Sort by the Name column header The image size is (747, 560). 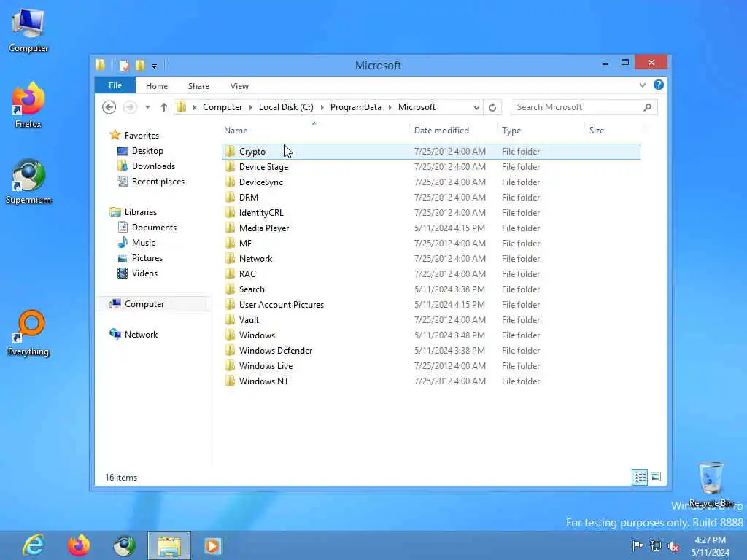tap(236, 131)
